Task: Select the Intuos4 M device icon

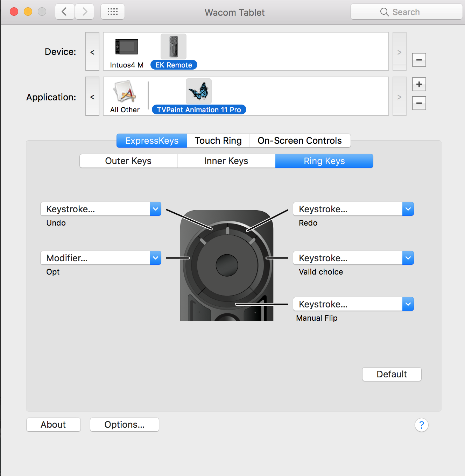Action: pos(127,47)
